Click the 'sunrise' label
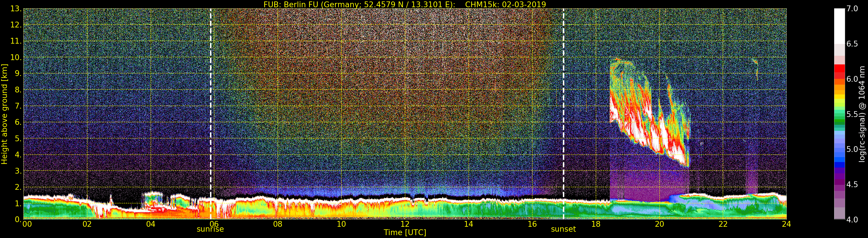 click(x=210, y=229)
